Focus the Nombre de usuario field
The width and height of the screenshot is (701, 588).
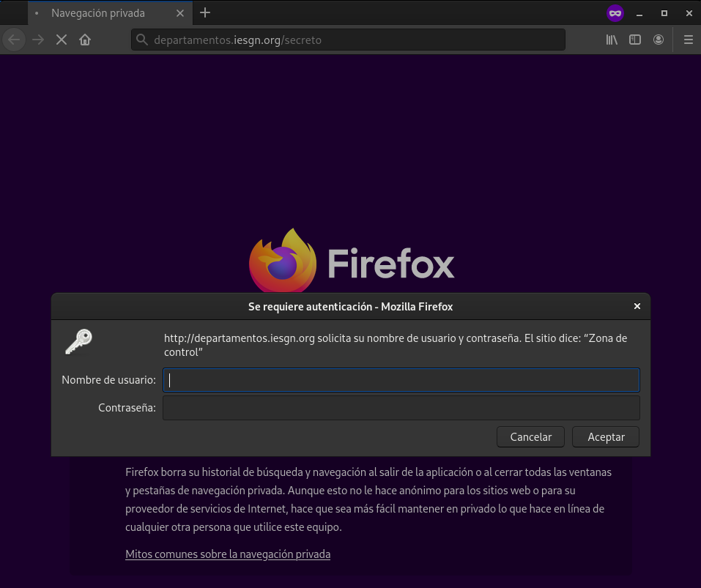pyautogui.click(x=401, y=380)
